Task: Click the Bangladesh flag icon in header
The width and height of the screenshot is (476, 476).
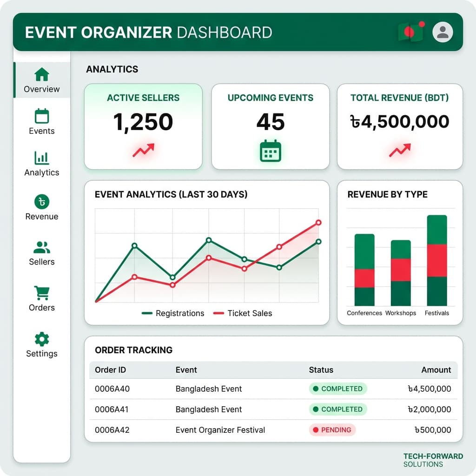Action: click(411, 32)
